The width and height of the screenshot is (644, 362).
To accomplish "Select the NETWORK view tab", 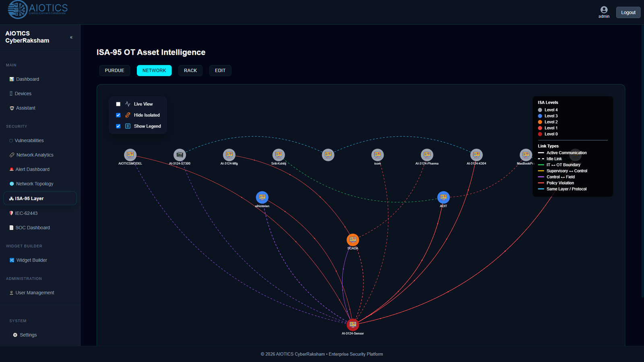I will point(154,70).
